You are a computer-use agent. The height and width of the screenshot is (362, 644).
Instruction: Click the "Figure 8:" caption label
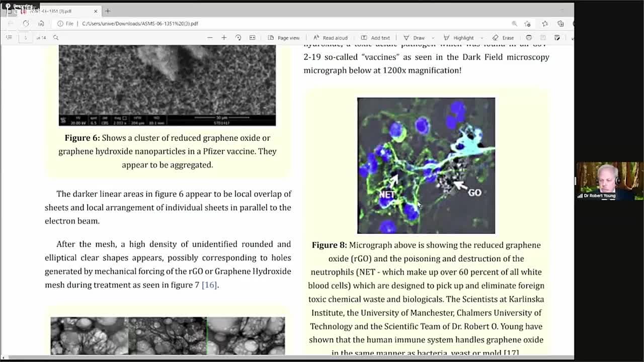coord(329,245)
